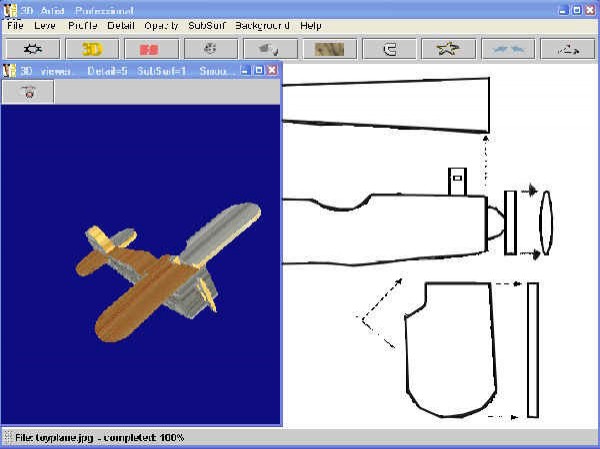This screenshot has width=600, height=449.
Task: Click the propeller ellipse outline on canvas
Action: pyautogui.click(x=546, y=223)
